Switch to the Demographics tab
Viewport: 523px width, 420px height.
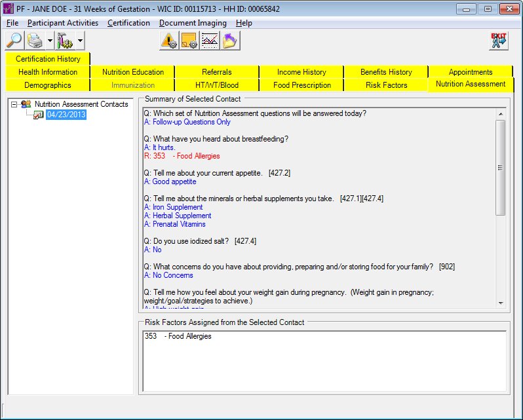coord(48,85)
